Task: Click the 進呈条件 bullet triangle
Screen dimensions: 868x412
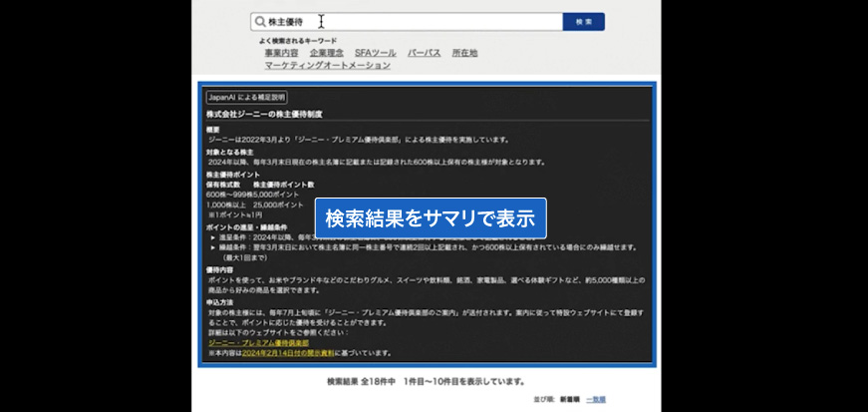Action: [213, 237]
